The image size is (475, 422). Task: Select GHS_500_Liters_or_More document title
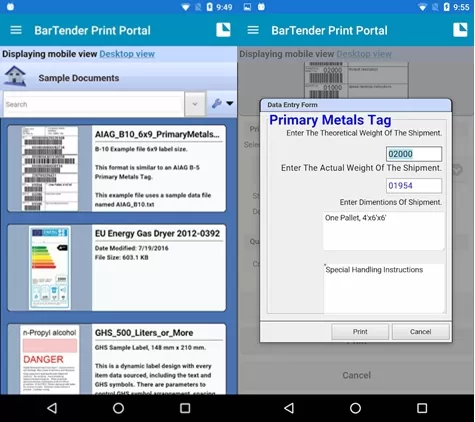point(144,333)
